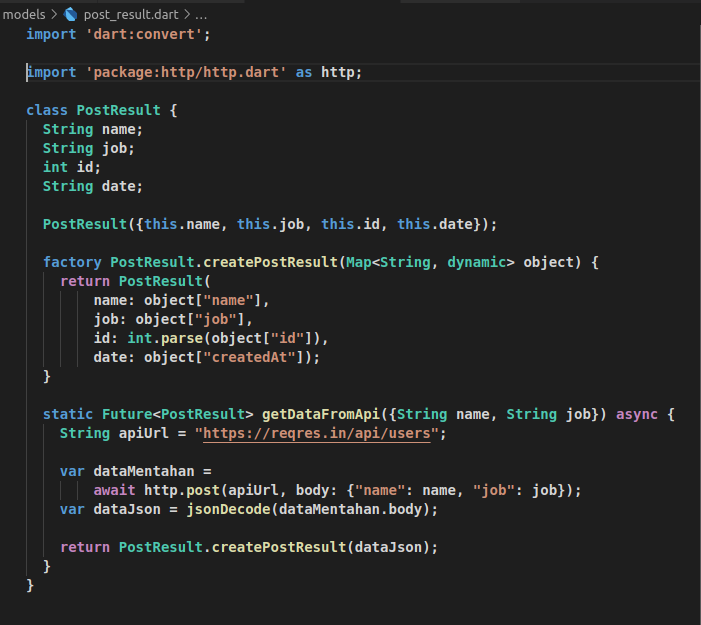This screenshot has height=625, width=701.
Task: Click the 'String job;' field line
Action: tap(89, 148)
